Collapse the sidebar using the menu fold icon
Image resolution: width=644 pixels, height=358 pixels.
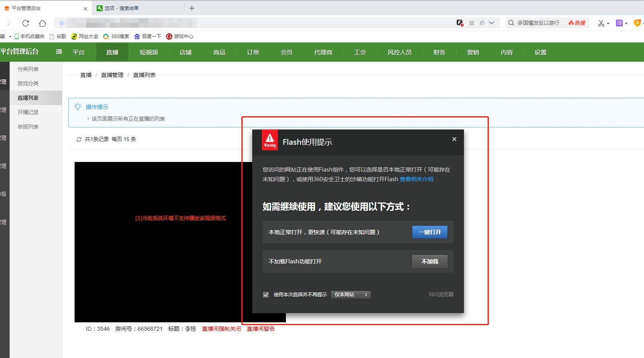click(x=59, y=52)
